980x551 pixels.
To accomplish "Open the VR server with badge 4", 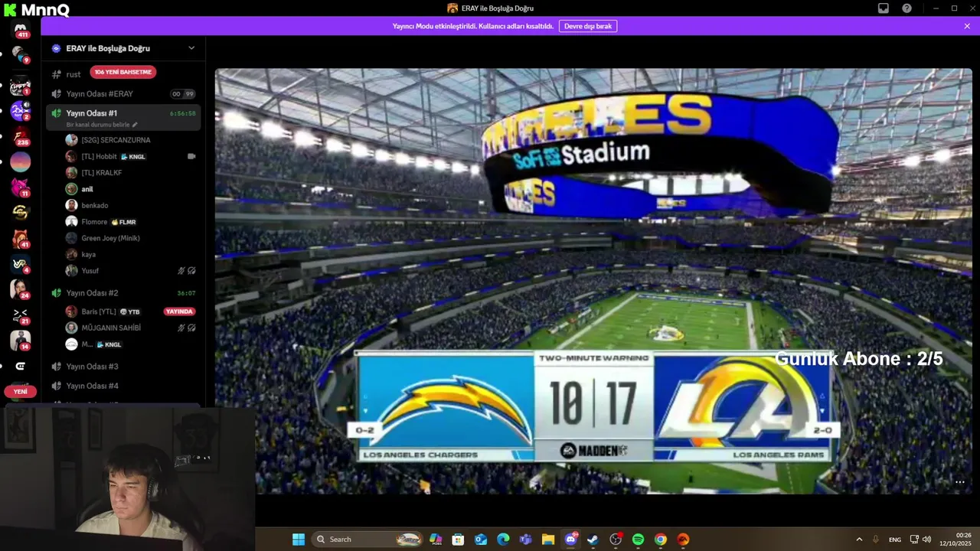I will click(x=20, y=264).
